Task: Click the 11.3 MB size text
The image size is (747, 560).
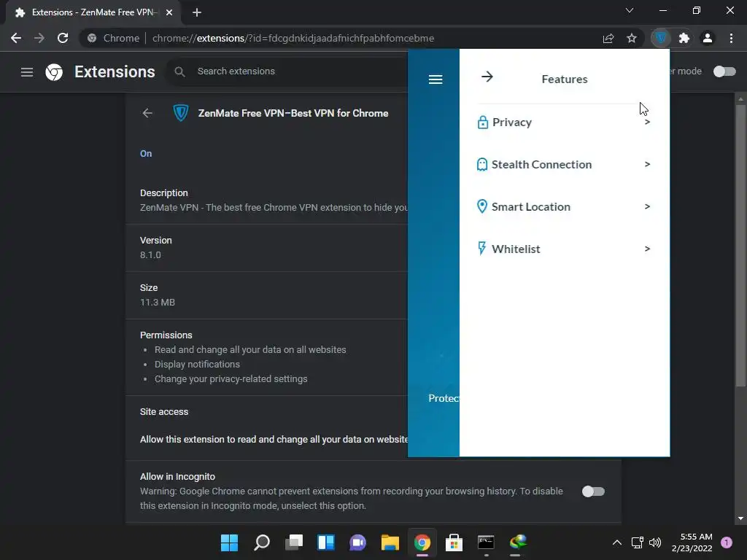Action: click(x=158, y=303)
